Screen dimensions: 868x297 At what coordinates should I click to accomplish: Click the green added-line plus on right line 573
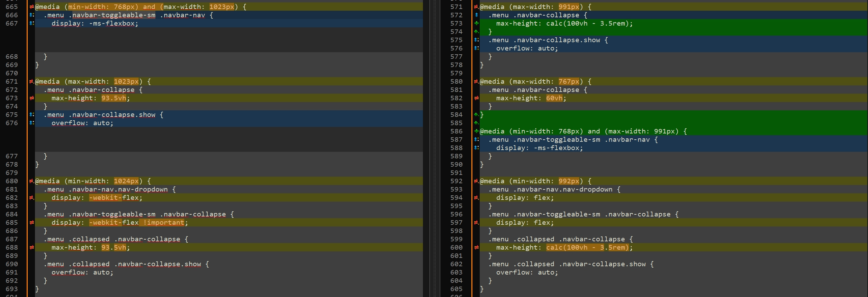477,24
